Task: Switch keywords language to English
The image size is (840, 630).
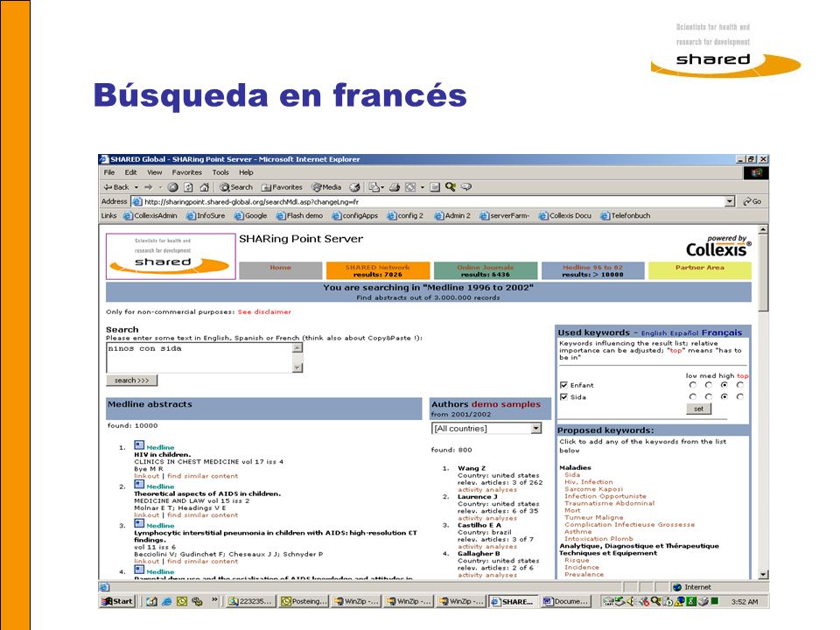Action: 654,333
